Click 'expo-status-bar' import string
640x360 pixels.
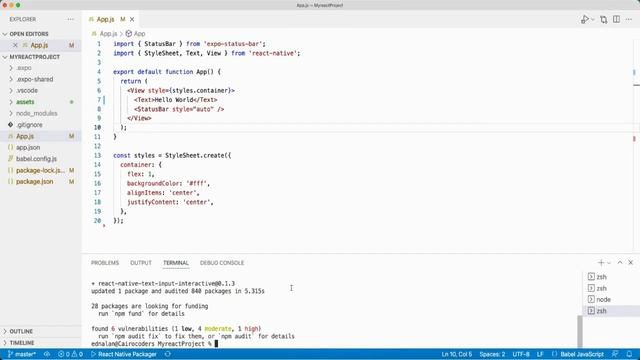(234, 44)
